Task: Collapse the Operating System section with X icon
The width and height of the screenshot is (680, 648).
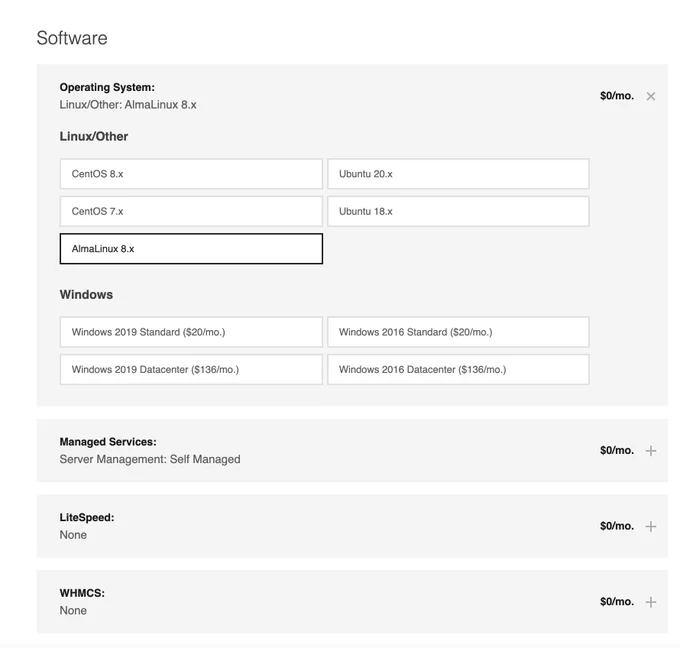Action: pos(651,96)
